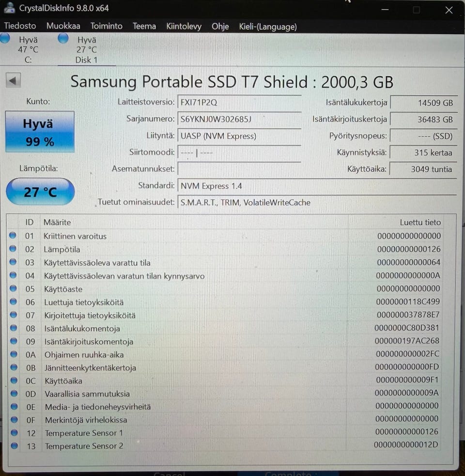This screenshot has height=476, width=465.
Task: Click the status dot for Käyttöaste
Action: [x=14, y=288]
